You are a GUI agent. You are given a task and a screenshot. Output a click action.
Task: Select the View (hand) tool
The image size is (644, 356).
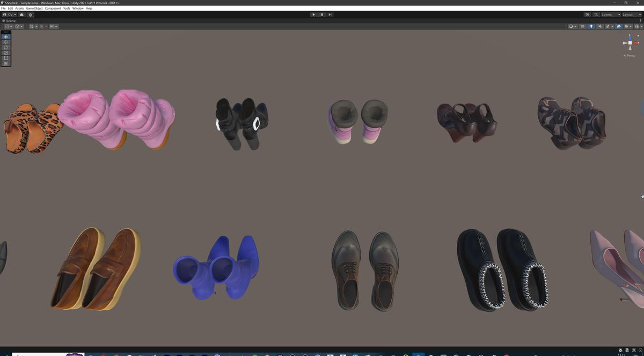point(5,36)
